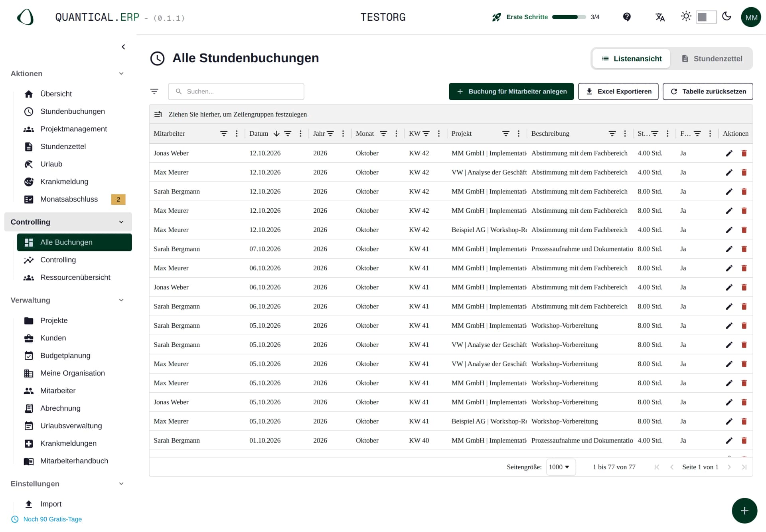This screenshot has width=766, height=532.
Task: Open Mitarbeiterhandbuch in the sidebar
Action: click(74, 461)
